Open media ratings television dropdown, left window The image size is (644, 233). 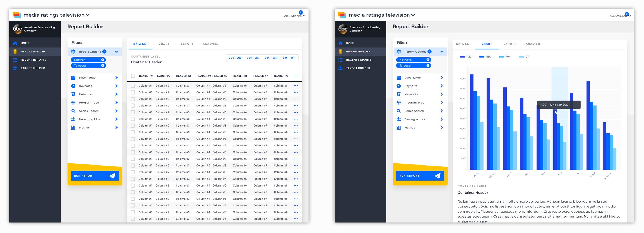pyautogui.click(x=88, y=15)
